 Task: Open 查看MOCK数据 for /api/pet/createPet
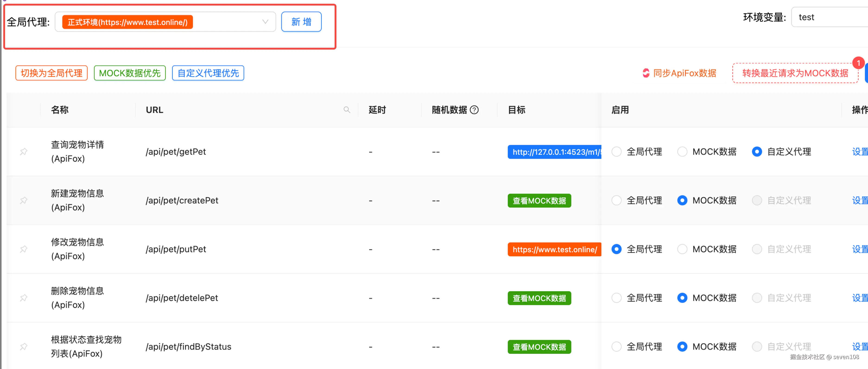click(539, 201)
